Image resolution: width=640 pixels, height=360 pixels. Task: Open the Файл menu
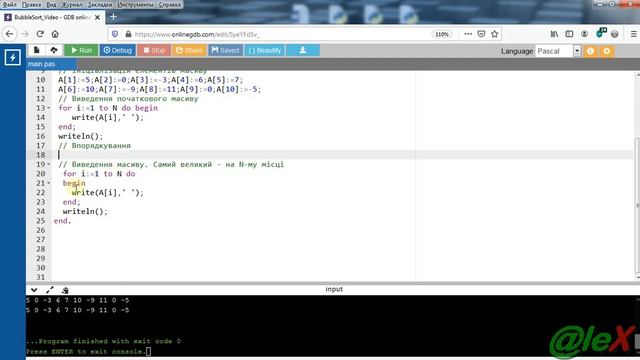(10, 5)
